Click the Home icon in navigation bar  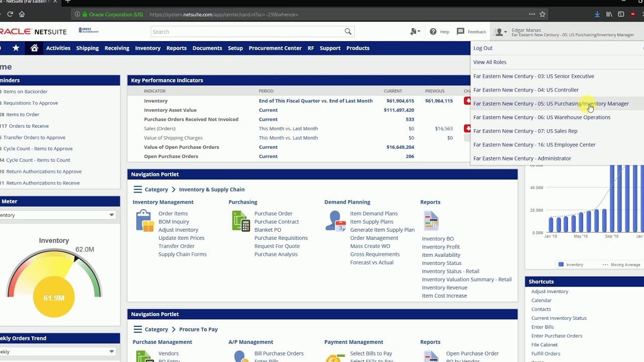(34, 48)
